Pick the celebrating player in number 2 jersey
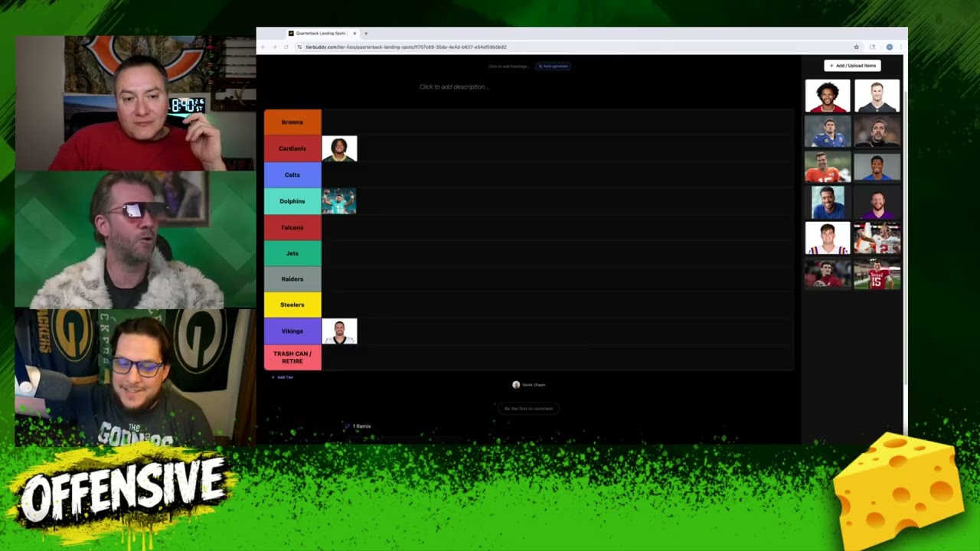The image size is (980, 551). pyautogui.click(x=877, y=238)
